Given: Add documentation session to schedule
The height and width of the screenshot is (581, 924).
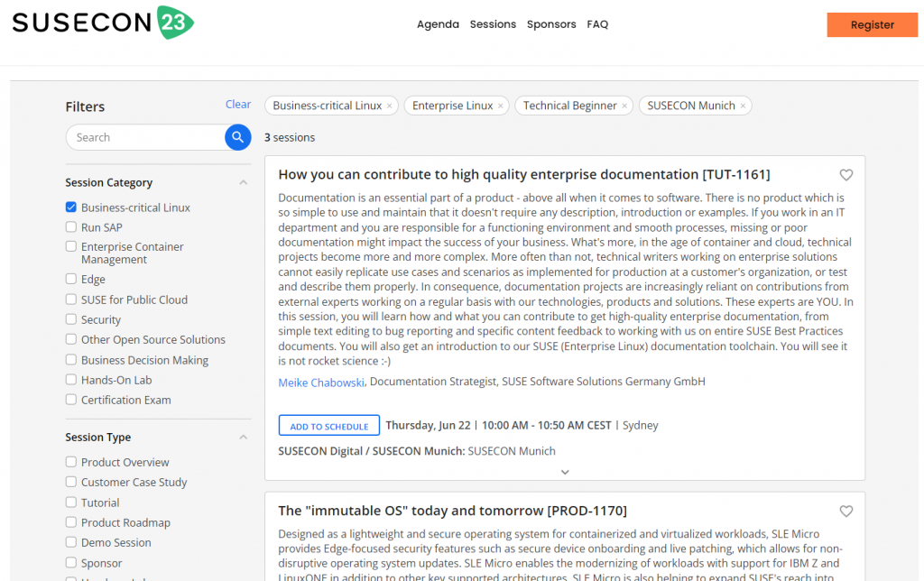Looking at the screenshot, I should coord(328,426).
